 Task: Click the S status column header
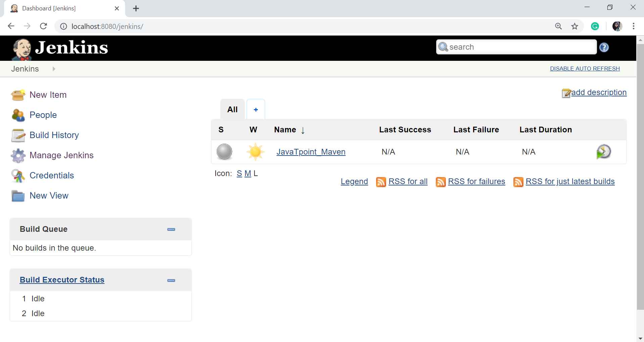point(221,130)
